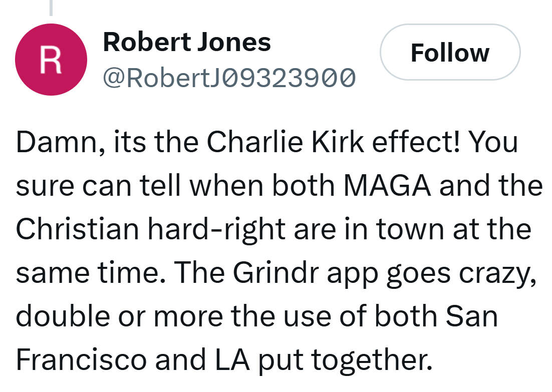Open the Robert Jones display name link
Screen dimensions: 552x392
pos(186,42)
